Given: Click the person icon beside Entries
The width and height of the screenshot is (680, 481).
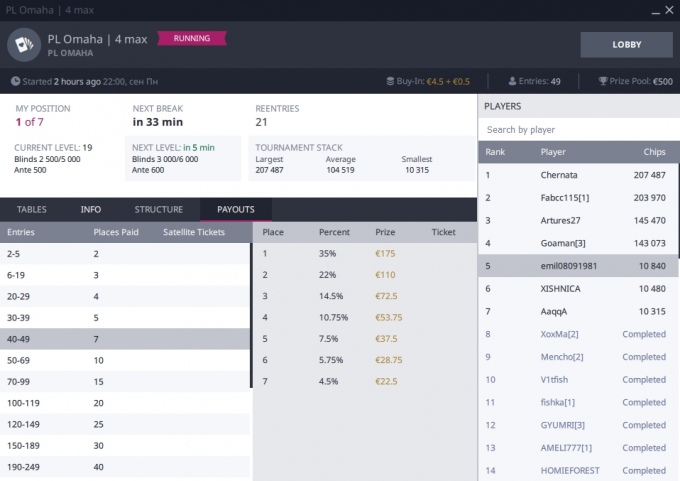Looking at the screenshot, I should (512, 81).
